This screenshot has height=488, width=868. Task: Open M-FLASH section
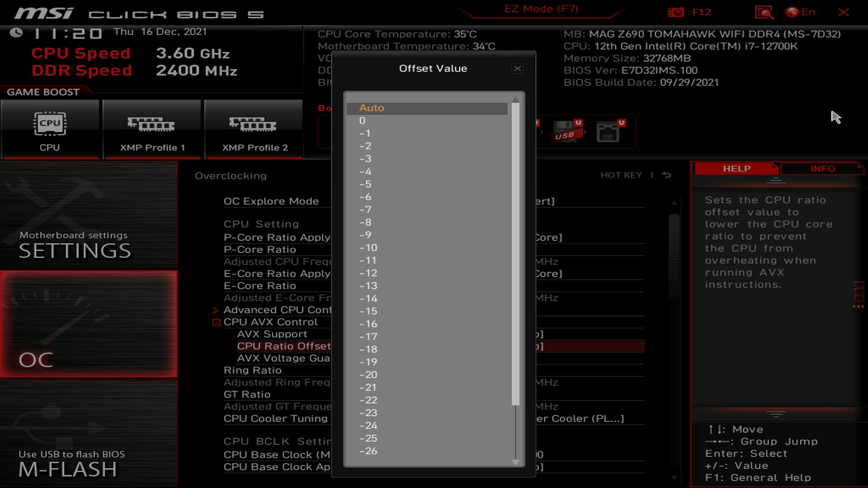click(x=89, y=434)
